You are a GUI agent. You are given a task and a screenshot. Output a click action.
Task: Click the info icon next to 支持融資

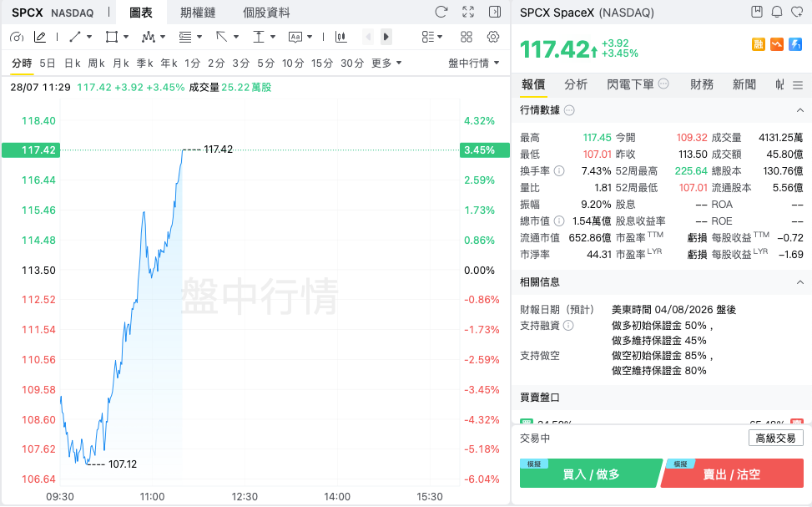568,326
